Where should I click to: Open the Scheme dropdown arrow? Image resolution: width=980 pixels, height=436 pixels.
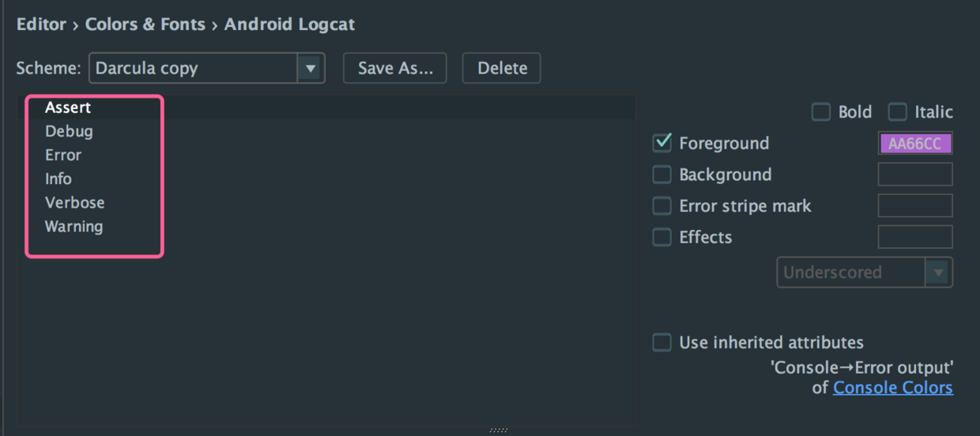pos(311,69)
